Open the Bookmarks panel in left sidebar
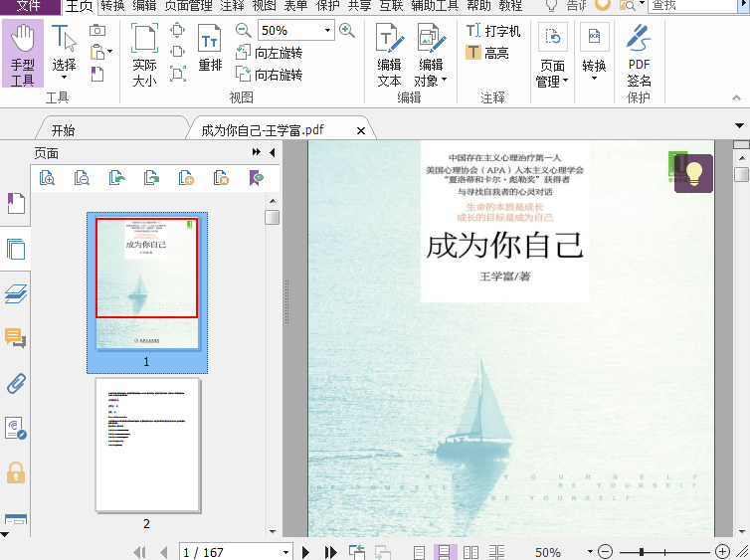Viewport: 750px width, 560px height. point(16,203)
